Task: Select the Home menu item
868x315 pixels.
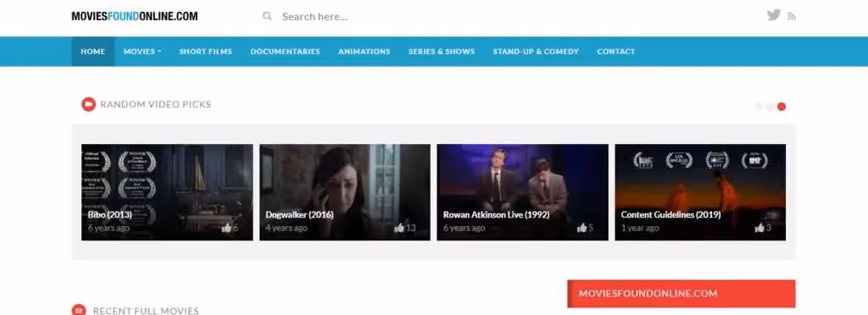Action: [93, 52]
